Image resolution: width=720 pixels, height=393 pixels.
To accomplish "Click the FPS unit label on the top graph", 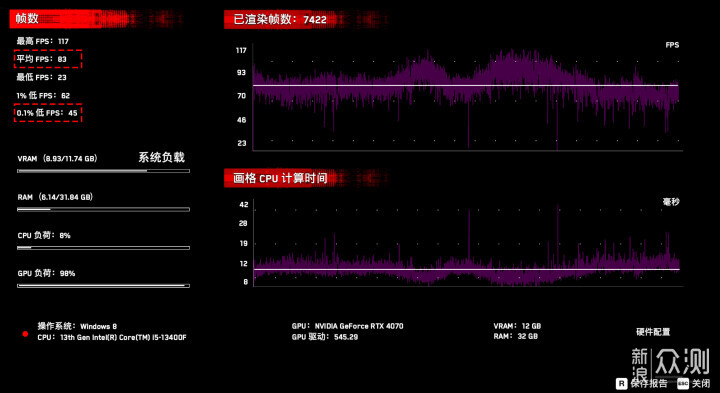I will [672, 45].
